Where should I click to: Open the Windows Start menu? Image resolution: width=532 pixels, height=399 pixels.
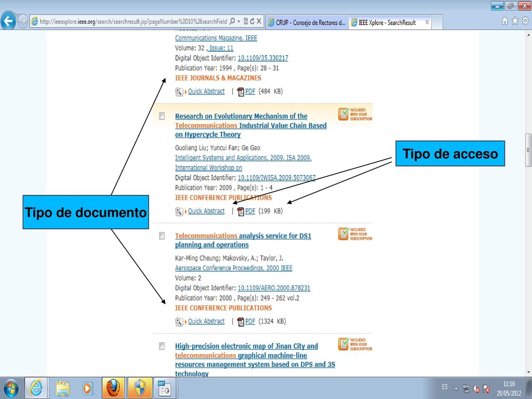click(x=11, y=388)
